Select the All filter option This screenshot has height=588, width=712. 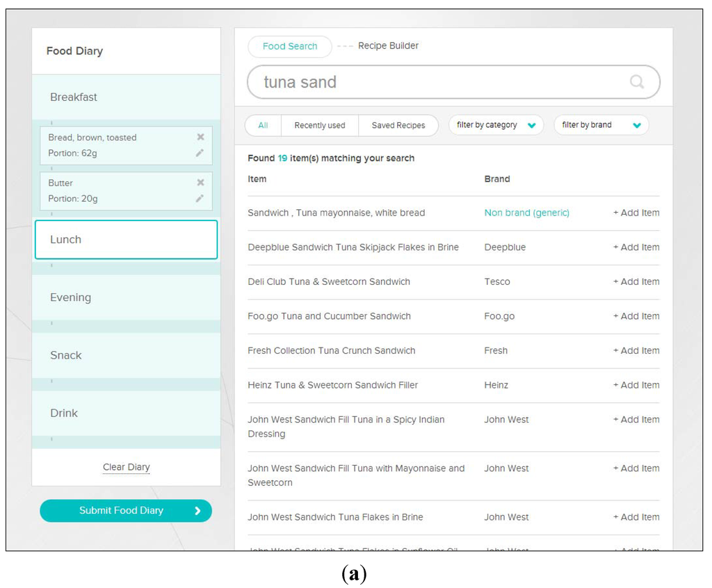263,126
